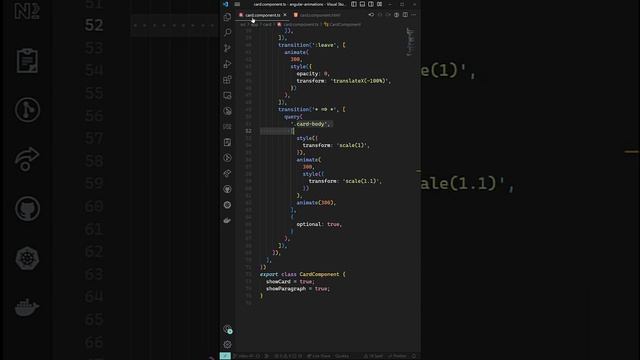Toggle panel layout icon in title bar
This screenshot has width=640, height=360.
tap(362, 4)
